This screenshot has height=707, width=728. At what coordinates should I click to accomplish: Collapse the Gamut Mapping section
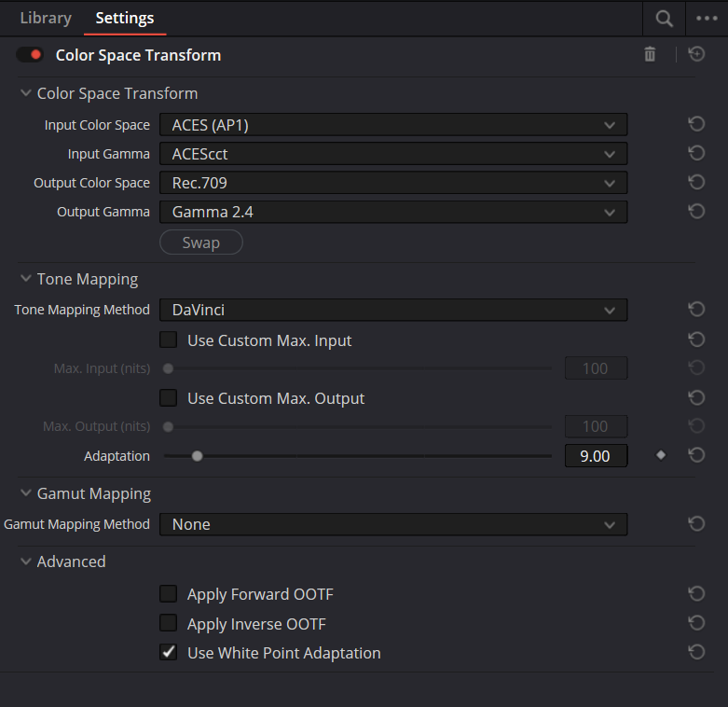pyautogui.click(x=26, y=493)
